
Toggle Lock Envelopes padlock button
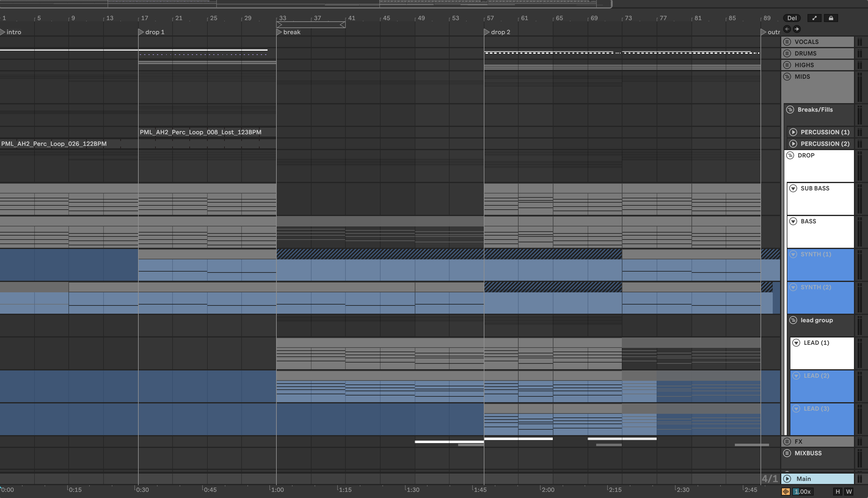(x=831, y=18)
